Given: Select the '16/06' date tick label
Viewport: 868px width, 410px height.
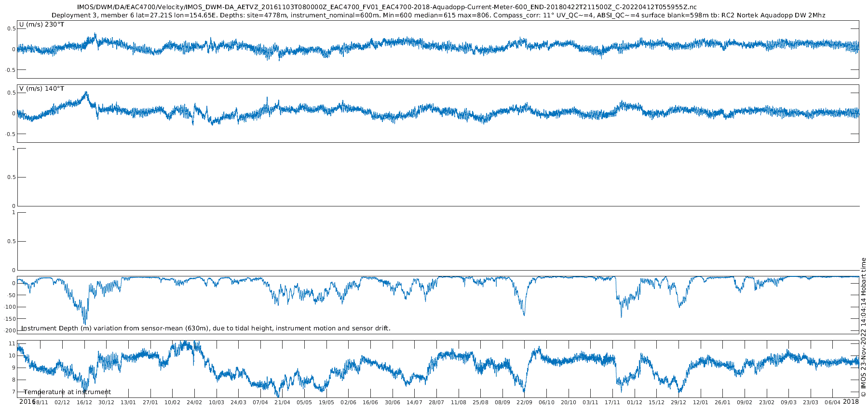Looking at the screenshot, I should (370, 402).
